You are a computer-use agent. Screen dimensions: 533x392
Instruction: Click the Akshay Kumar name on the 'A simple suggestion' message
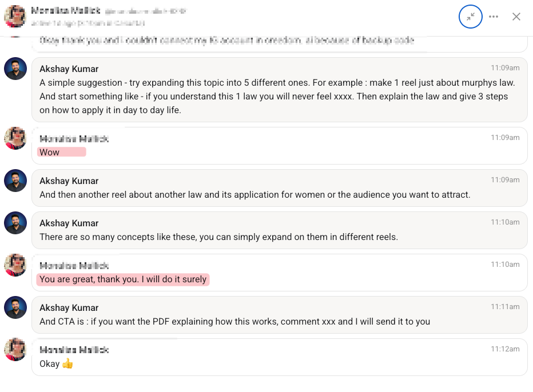(x=69, y=69)
